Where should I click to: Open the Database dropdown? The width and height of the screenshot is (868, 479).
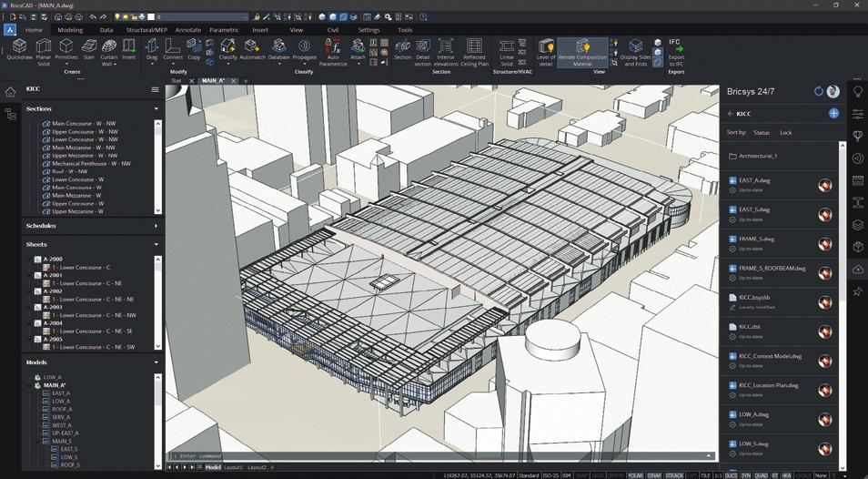pos(279,63)
